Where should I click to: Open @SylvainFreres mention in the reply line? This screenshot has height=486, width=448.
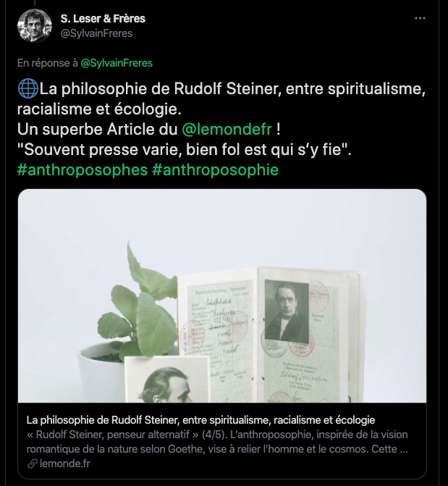(x=117, y=63)
